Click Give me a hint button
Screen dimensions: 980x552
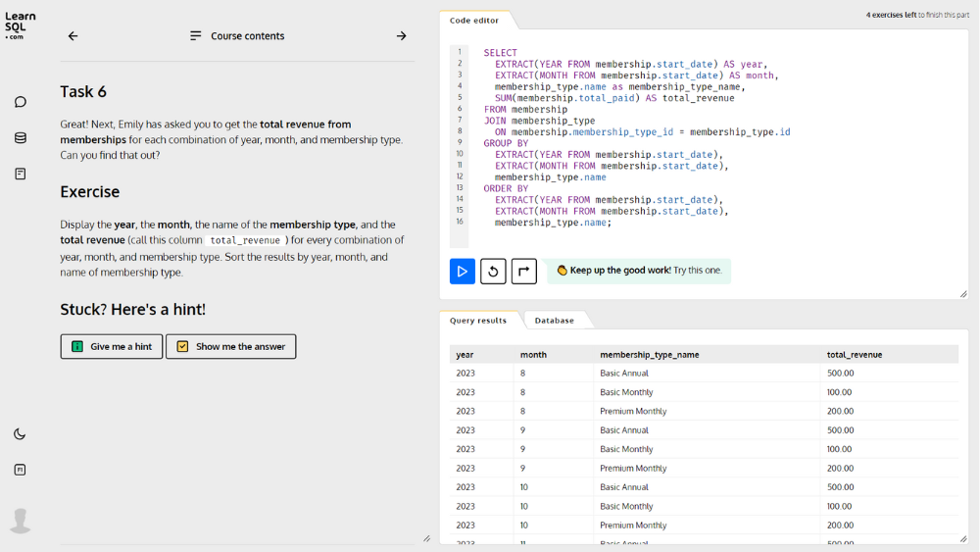tap(112, 346)
